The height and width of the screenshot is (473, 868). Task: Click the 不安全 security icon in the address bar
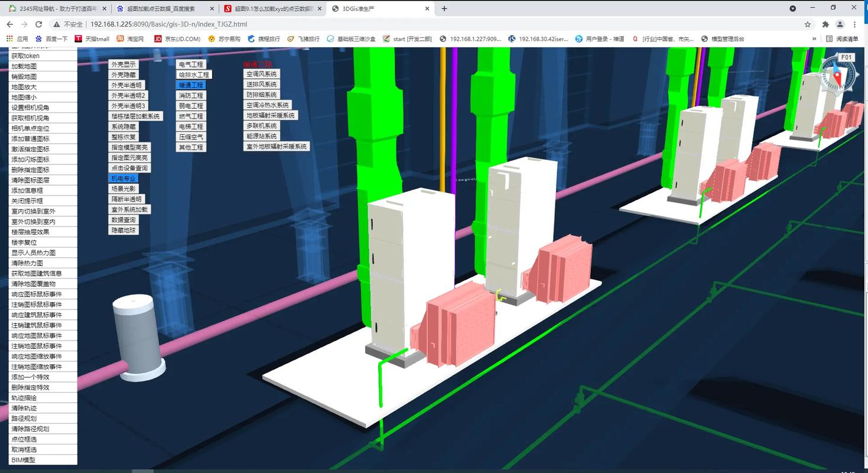[58, 25]
